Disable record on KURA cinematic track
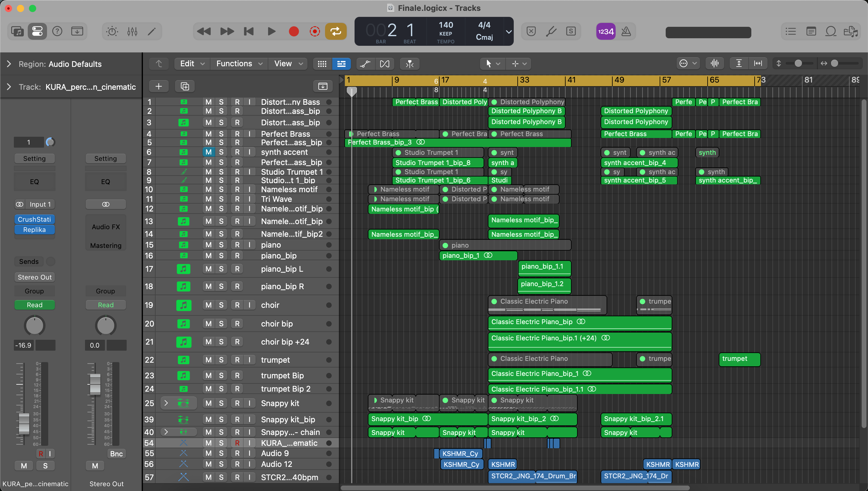Image resolution: width=868 pixels, height=491 pixels. coord(237,443)
